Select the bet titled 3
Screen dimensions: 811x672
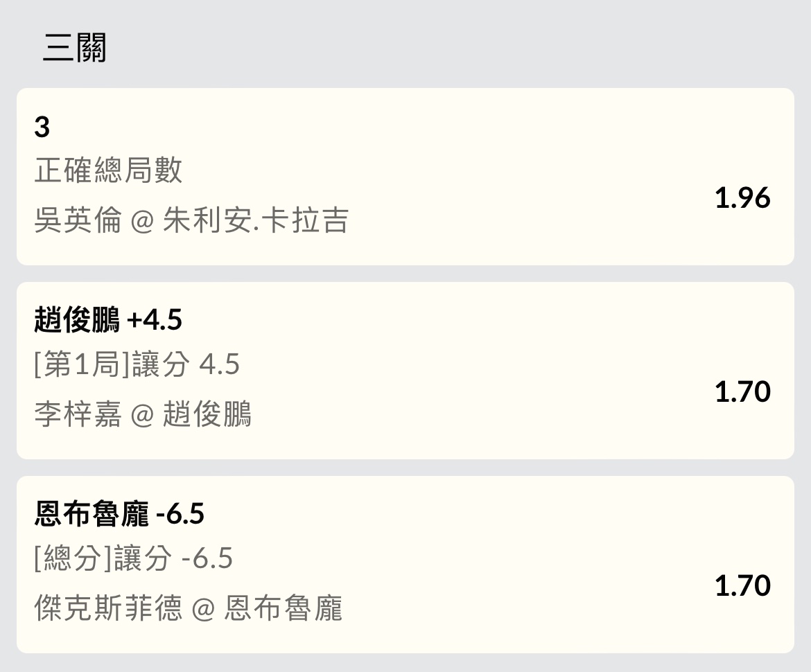coord(42,127)
